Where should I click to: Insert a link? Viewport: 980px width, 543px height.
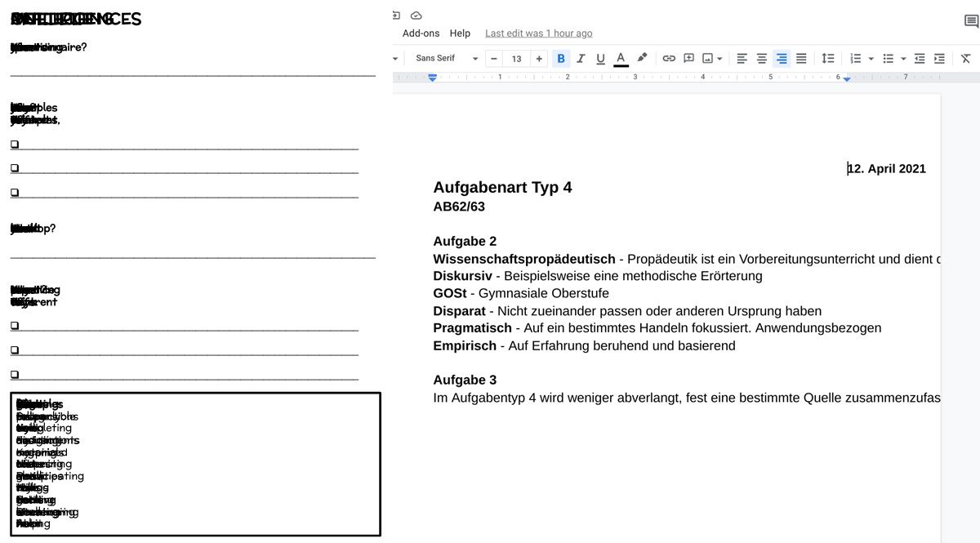tap(669, 58)
